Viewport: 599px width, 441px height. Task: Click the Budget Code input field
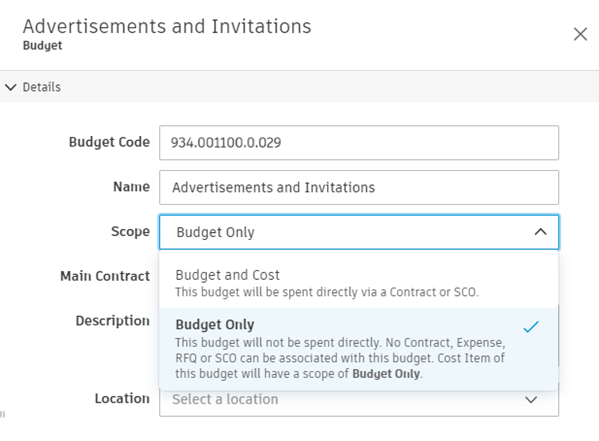[x=359, y=143]
